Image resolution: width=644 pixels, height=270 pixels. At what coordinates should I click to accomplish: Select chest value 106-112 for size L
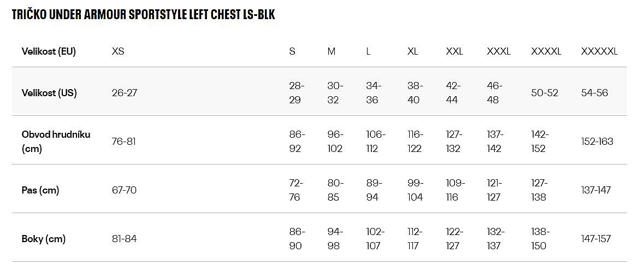(x=376, y=142)
